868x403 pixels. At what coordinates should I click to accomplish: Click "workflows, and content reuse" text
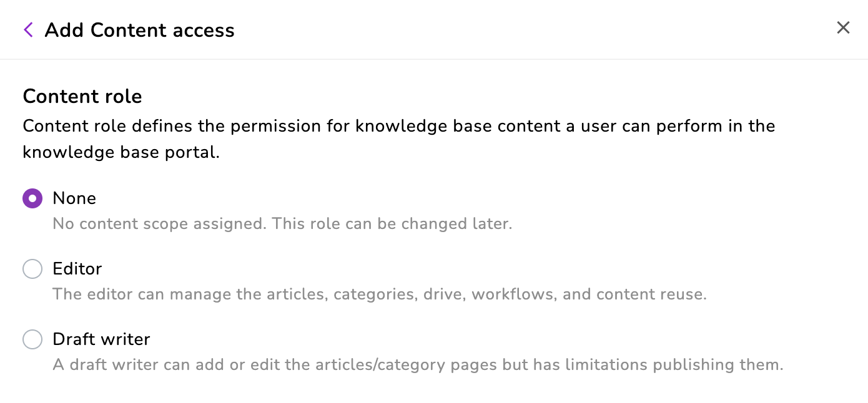612,294
